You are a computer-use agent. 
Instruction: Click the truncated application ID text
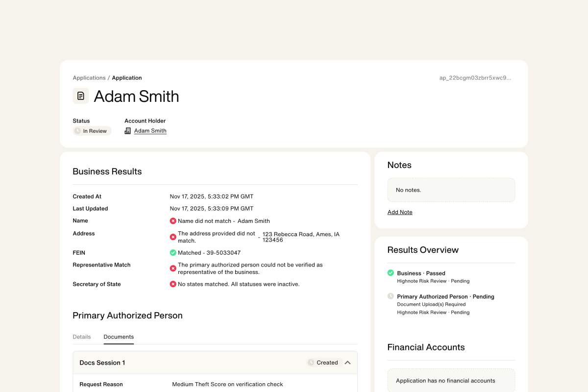pyautogui.click(x=475, y=78)
